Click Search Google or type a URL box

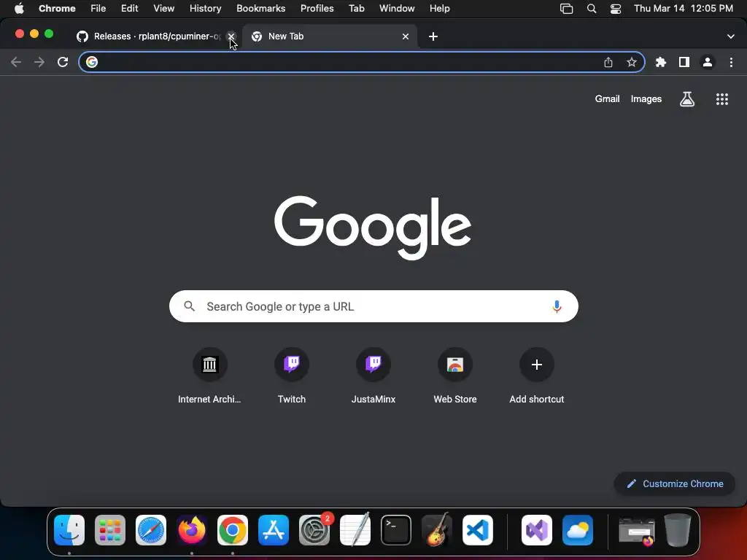(x=373, y=306)
